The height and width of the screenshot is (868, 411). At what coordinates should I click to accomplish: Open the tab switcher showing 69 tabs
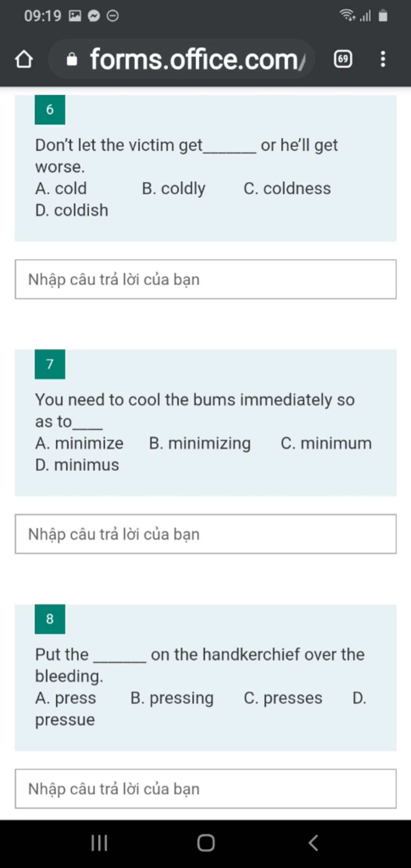coord(343,59)
